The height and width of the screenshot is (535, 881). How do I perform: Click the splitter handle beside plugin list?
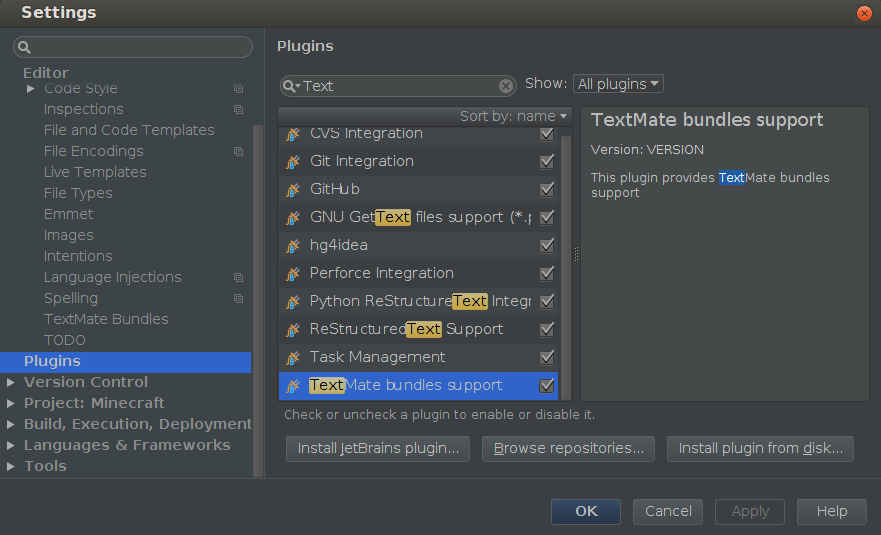tap(576, 254)
